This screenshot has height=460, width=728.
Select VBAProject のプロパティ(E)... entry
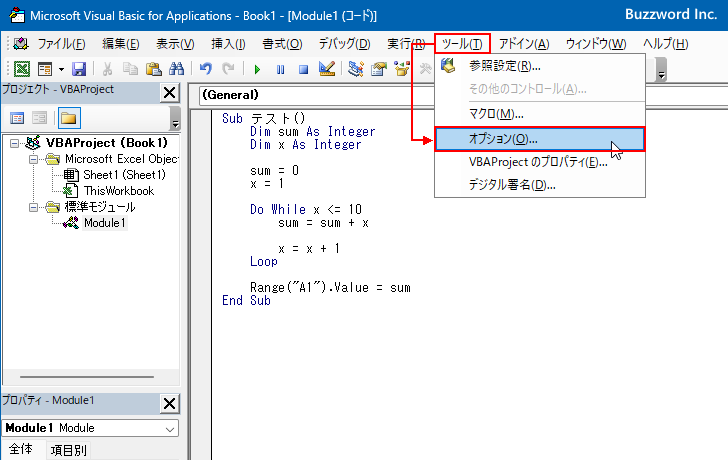(540, 162)
